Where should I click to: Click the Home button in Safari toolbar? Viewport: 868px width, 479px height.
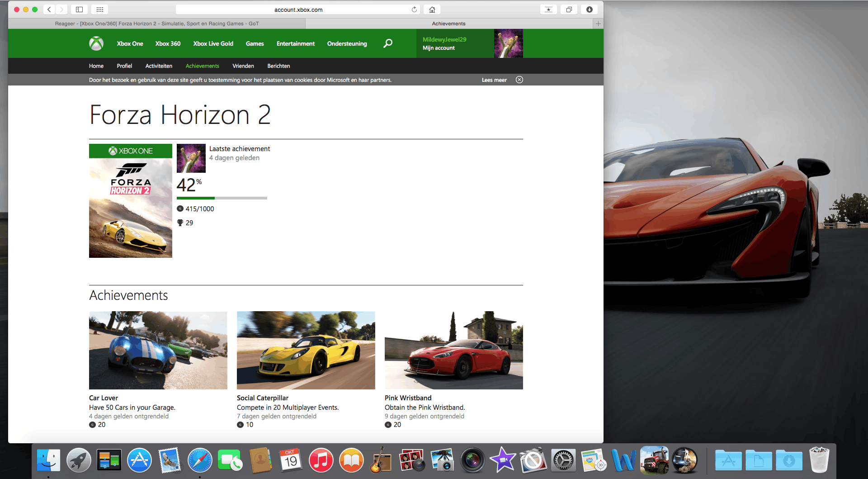(432, 9)
